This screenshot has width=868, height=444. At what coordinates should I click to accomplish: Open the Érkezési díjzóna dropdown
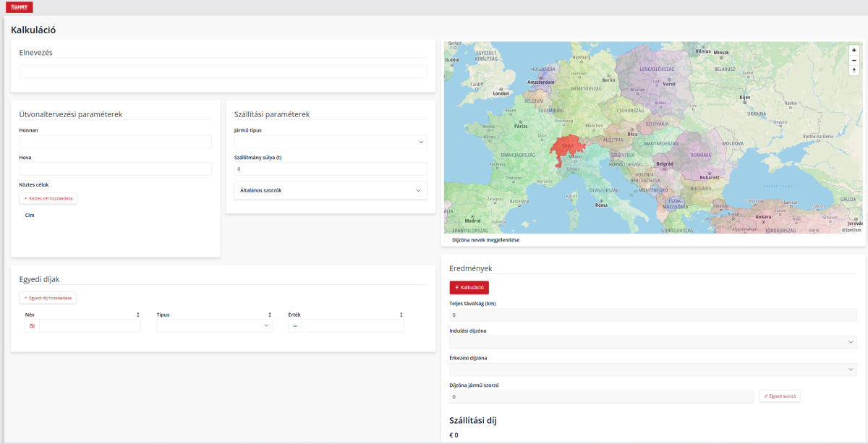[x=652, y=370]
